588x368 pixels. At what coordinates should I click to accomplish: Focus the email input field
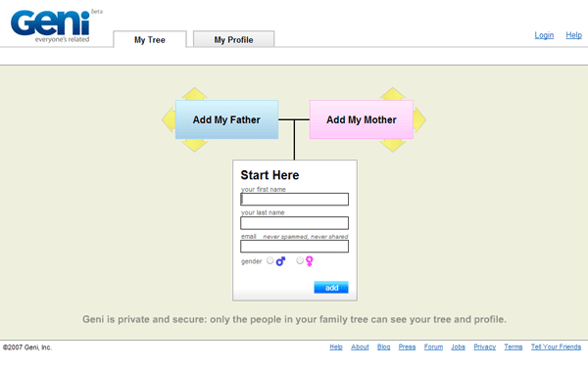[x=294, y=247]
